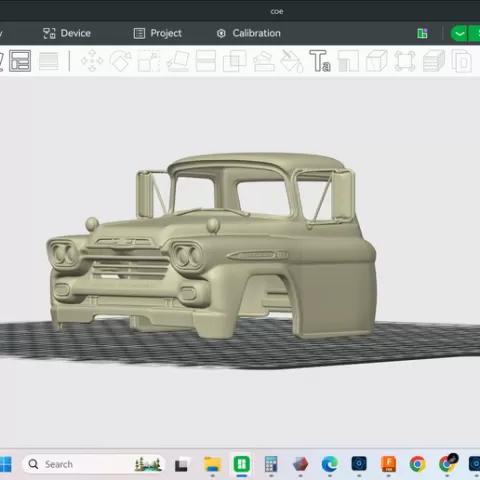Expand the green slice options dropdown arrow
480x480 pixels.
[x=459, y=33]
